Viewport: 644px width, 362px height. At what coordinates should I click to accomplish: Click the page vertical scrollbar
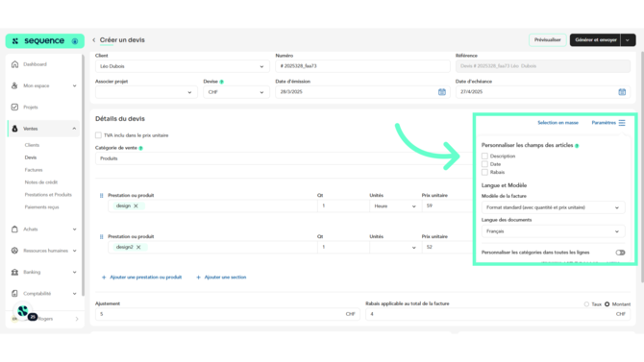tap(642, 166)
